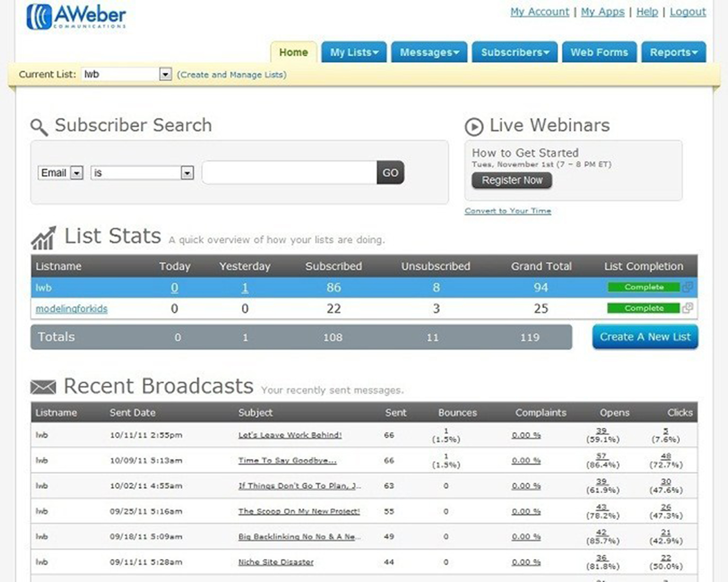The height and width of the screenshot is (582, 728).
Task: Click lwb Subscribed value 86
Action: point(333,288)
